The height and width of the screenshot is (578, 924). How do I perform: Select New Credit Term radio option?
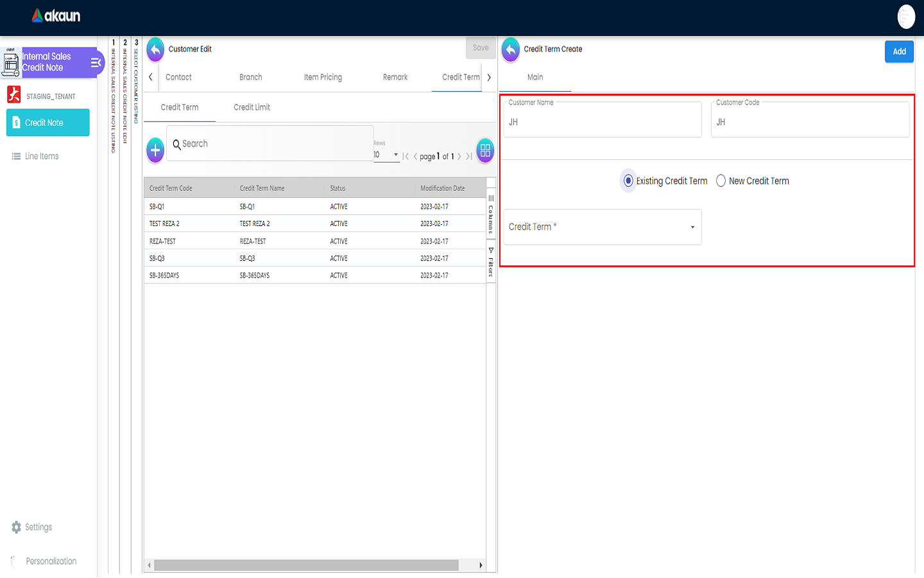click(x=721, y=181)
